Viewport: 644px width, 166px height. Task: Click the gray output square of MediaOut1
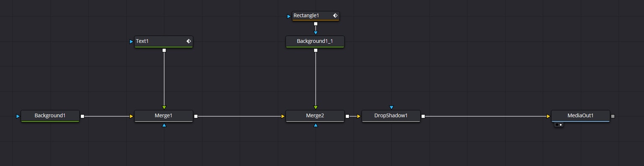coord(613,116)
